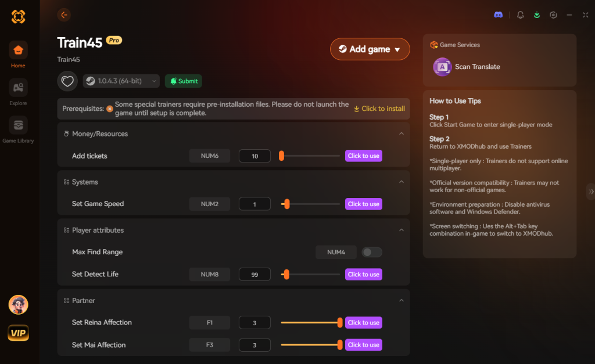This screenshot has width=595, height=364.
Task: Collapse the Money/Resources section
Action: 401,134
